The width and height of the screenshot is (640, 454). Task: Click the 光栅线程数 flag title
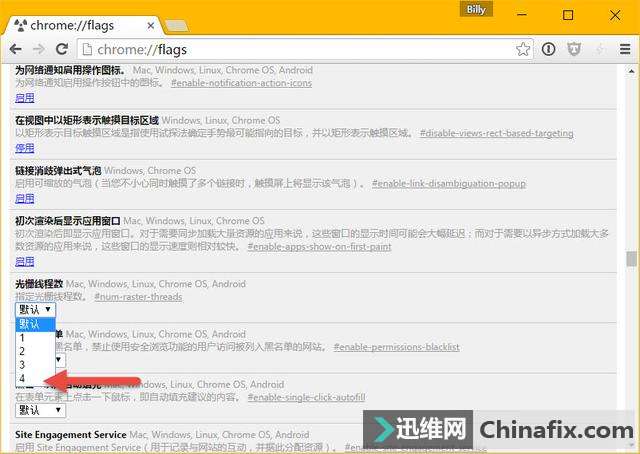(x=39, y=284)
